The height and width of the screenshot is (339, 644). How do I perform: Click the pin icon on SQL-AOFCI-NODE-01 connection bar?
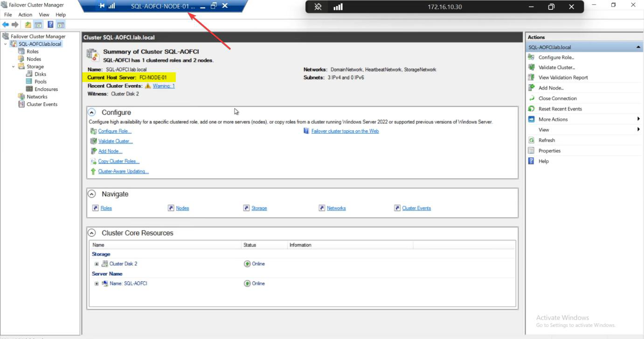[102, 6]
